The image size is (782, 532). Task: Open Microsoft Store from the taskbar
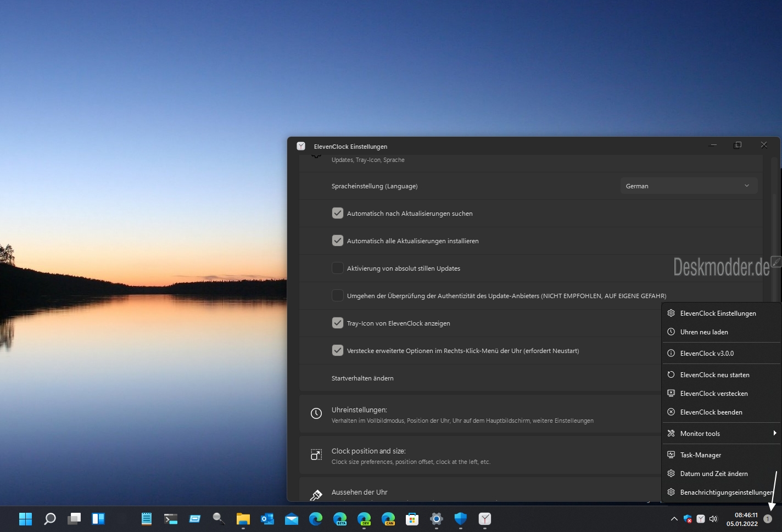(x=412, y=519)
